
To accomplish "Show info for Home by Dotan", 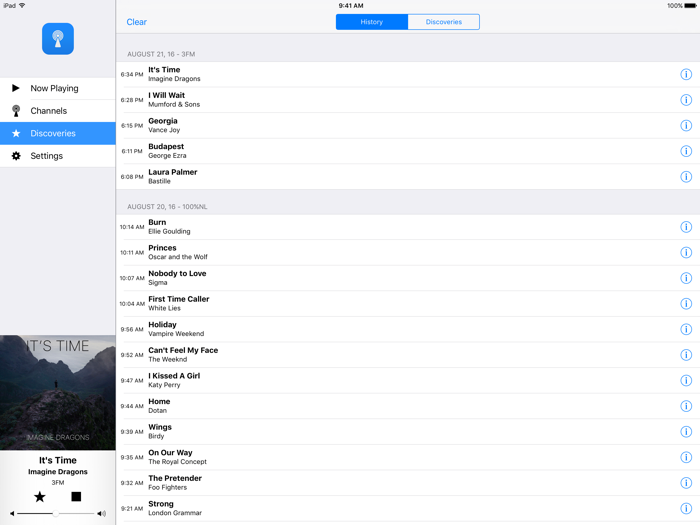I will point(686,406).
